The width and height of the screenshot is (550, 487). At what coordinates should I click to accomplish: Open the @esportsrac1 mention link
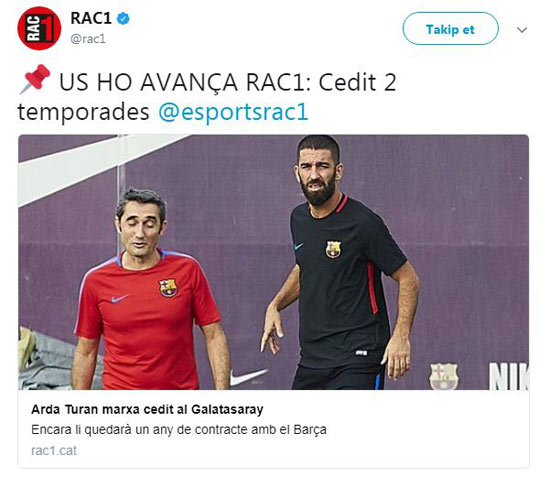[x=233, y=112]
